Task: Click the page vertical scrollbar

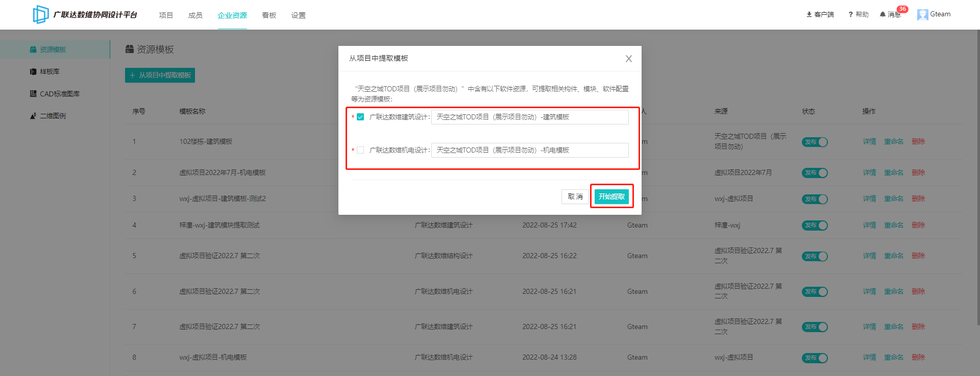Action: pyautogui.click(x=977, y=178)
